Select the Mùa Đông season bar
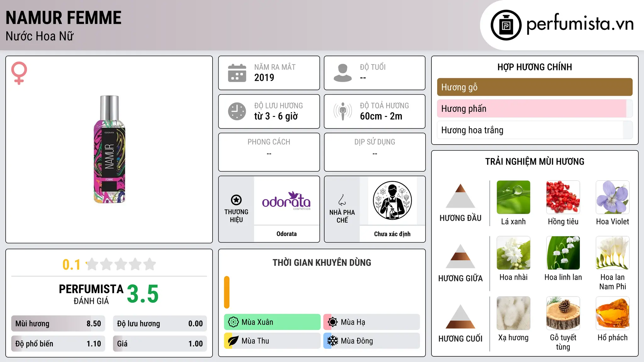The width and height of the screenshot is (644, 362). coord(372,341)
